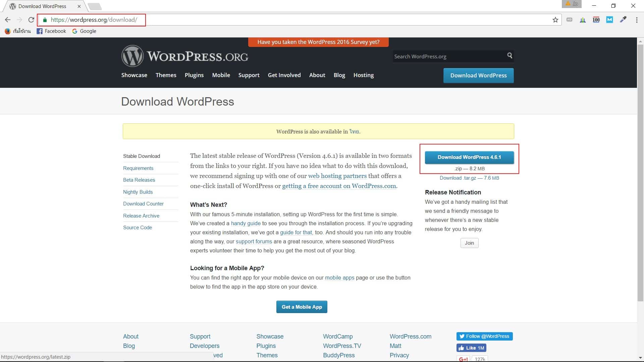Open the Release Archive sidebar link
Screen dimensions: 644x362
(141, 216)
